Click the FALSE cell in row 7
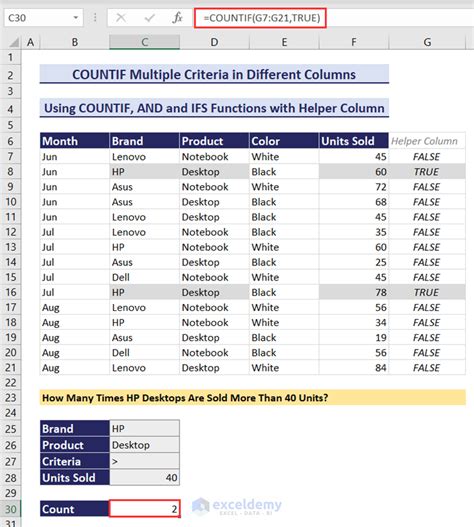 coord(427,157)
